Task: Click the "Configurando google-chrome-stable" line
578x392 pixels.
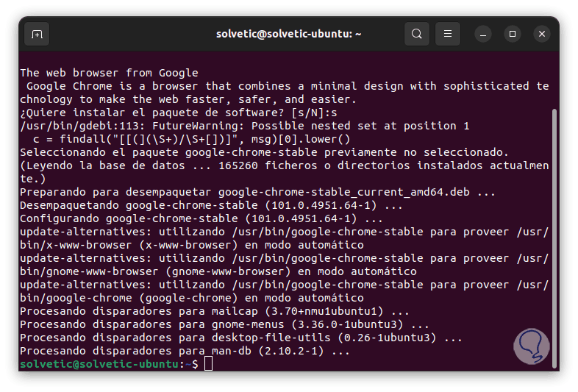Action: tap(201, 218)
